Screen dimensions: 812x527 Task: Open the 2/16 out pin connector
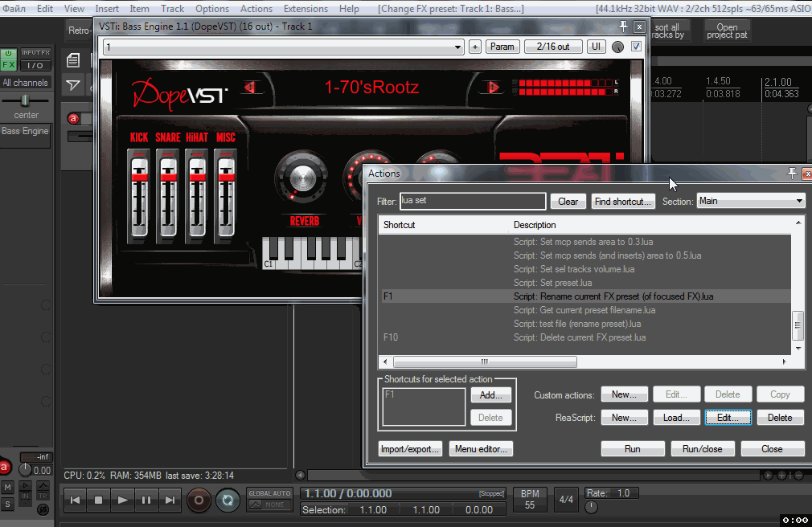(x=553, y=47)
